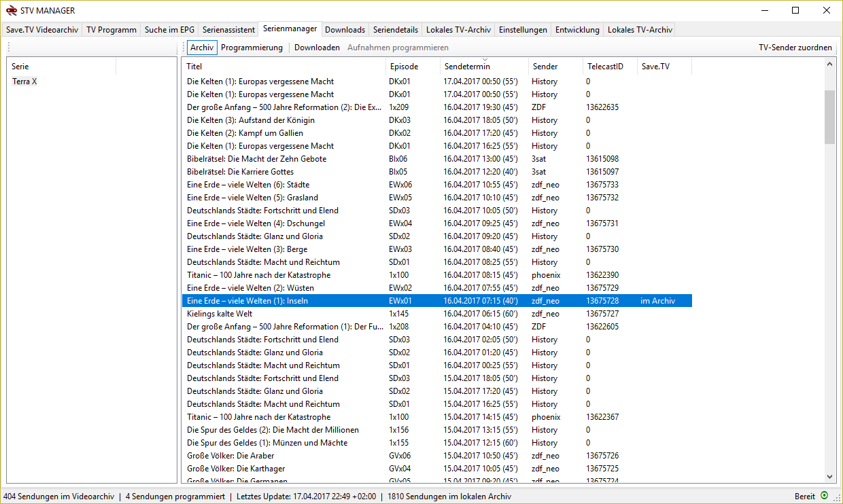This screenshot has width=843, height=504.
Task: Show the Seriendetails tab
Action: tap(396, 30)
